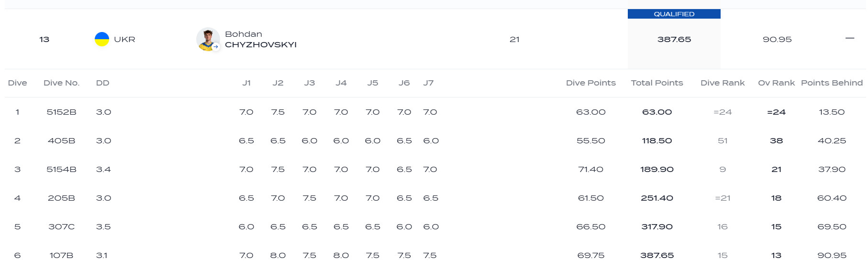The width and height of the screenshot is (868, 280).
Task: Open Bohdan CHYZHOVSKYI athlete name link
Action: click(260, 39)
